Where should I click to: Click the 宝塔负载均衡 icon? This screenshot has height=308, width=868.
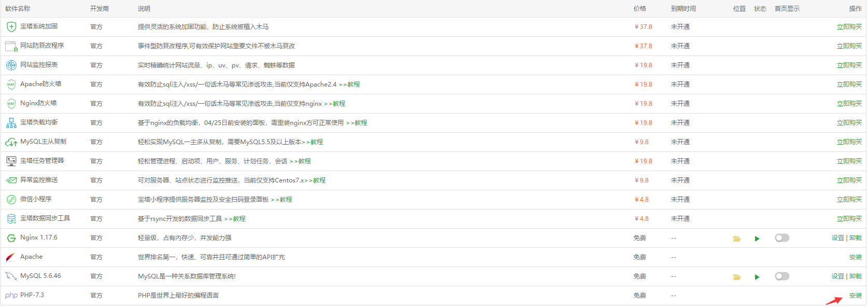point(11,123)
